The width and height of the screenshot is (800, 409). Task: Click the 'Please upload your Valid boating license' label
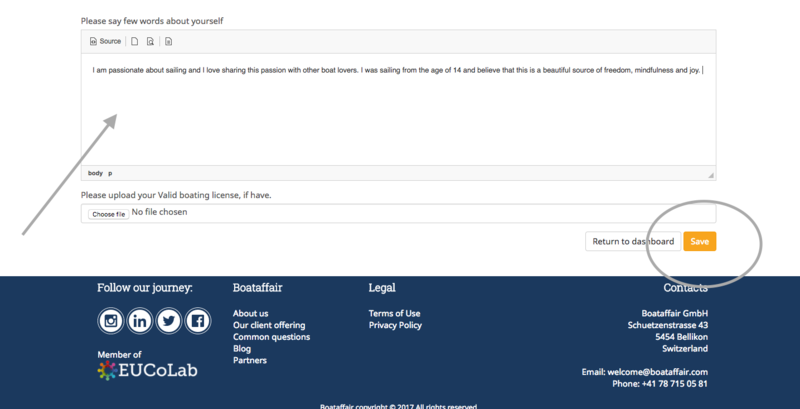176,195
